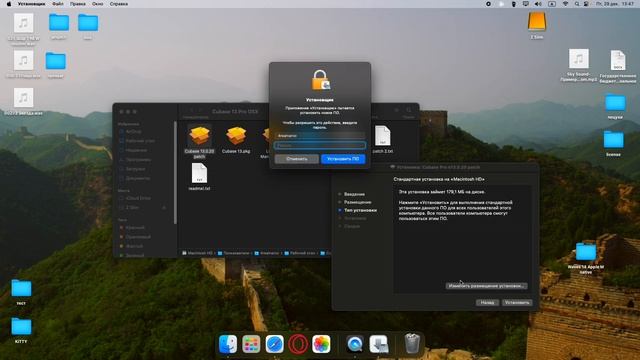Select Оранжевый tag in Finder sidebar
The image size is (640, 360).
coord(138,237)
